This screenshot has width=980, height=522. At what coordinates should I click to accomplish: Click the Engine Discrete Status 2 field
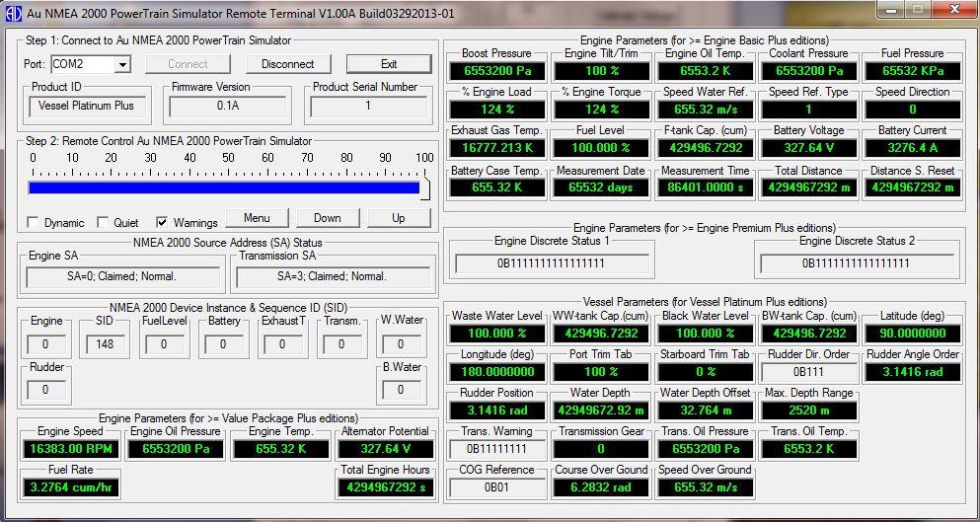pyautogui.click(x=857, y=263)
